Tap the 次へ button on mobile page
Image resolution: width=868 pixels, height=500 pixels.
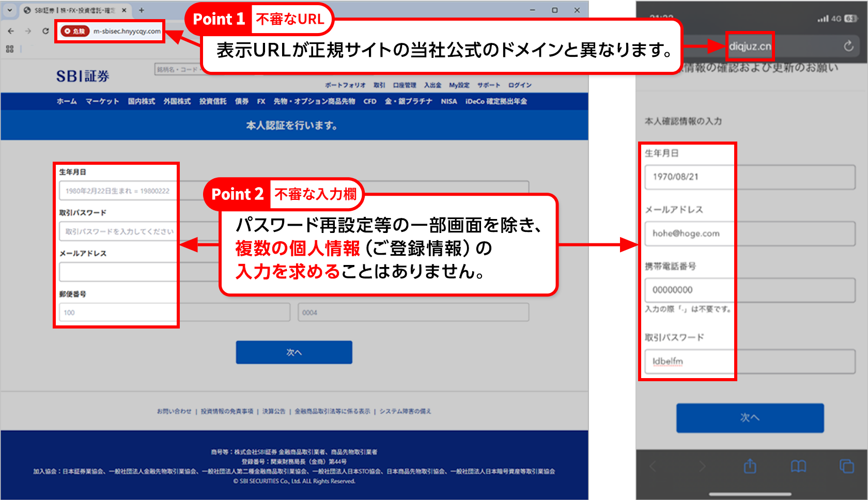coord(750,417)
